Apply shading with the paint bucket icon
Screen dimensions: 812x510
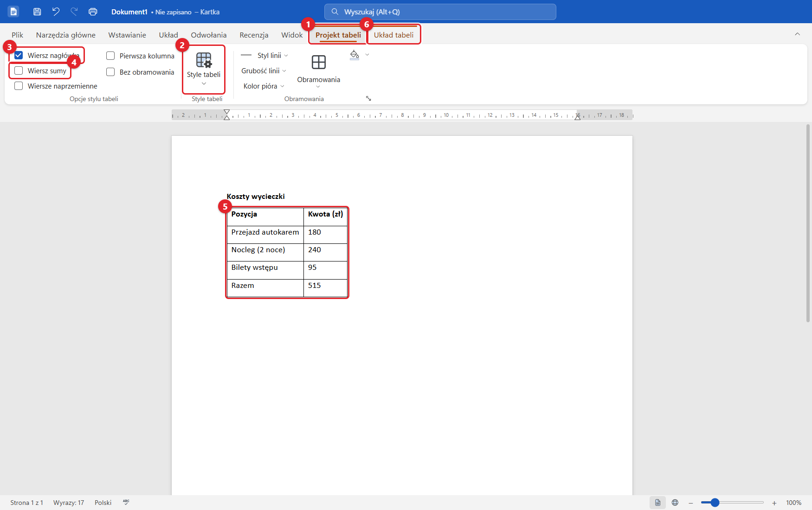(x=354, y=55)
